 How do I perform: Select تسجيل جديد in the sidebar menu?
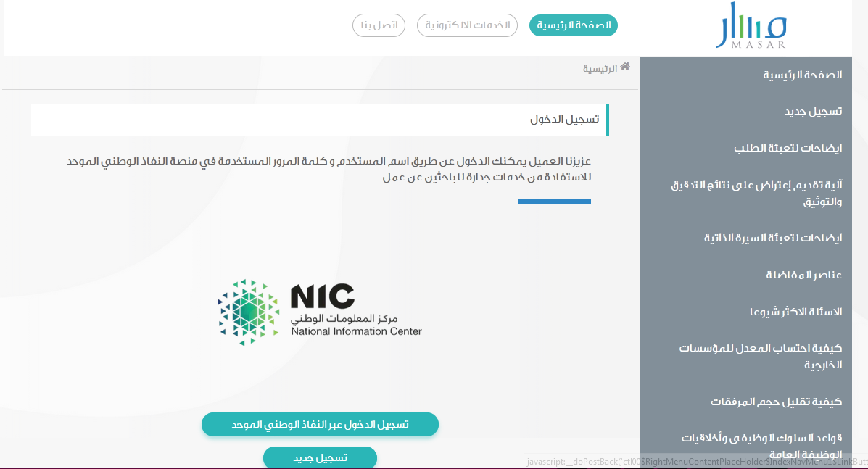tap(813, 111)
